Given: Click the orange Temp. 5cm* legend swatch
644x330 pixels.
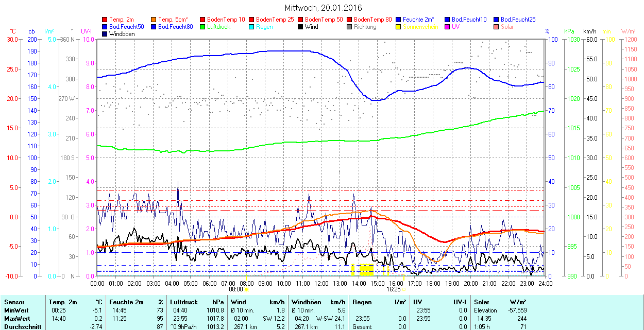Looking at the screenshot, I should tap(154, 20).
